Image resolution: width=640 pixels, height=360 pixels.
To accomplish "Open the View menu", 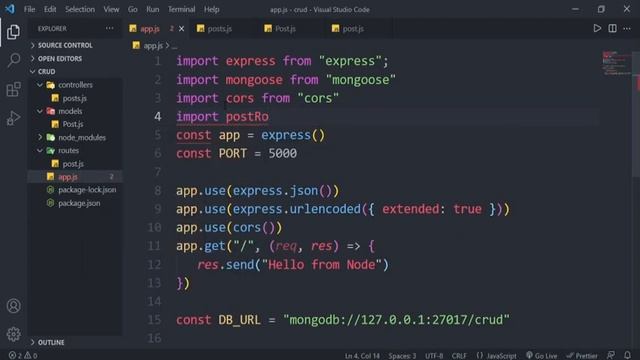I will pos(111,9).
